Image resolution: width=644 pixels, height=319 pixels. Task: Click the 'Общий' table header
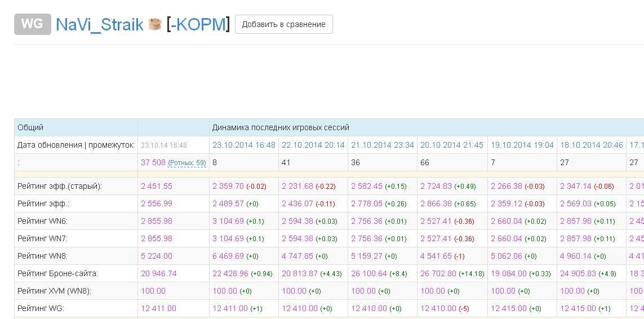point(30,128)
